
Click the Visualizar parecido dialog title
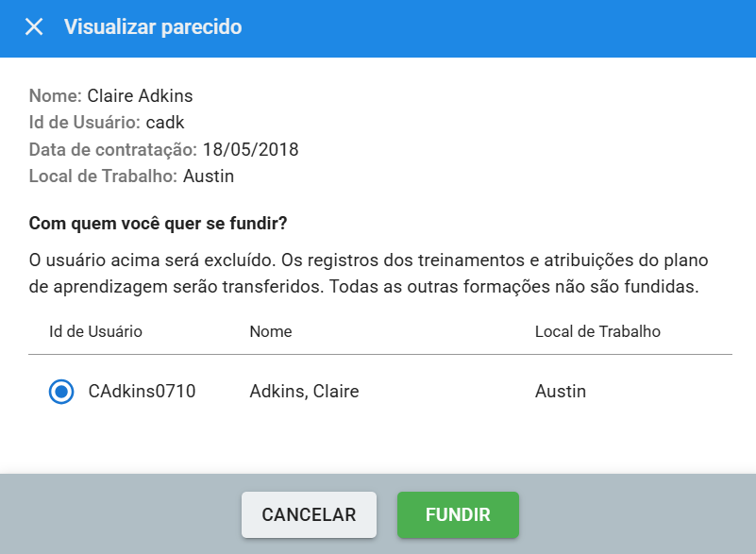pyautogui.click(x=153, y=27)
